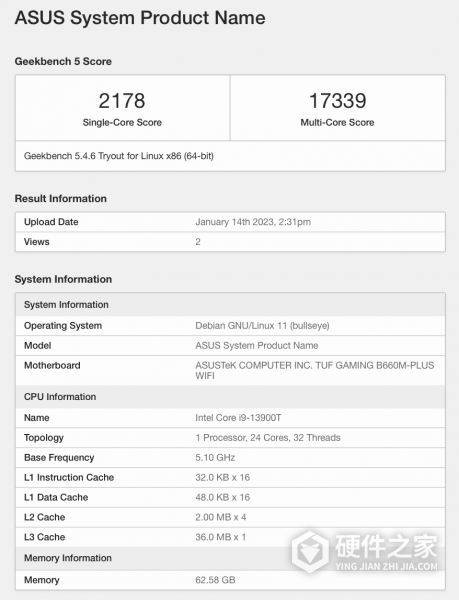Select the 5.10 GHz frequency value
This screenshot has height=600, width=459.
215,458
